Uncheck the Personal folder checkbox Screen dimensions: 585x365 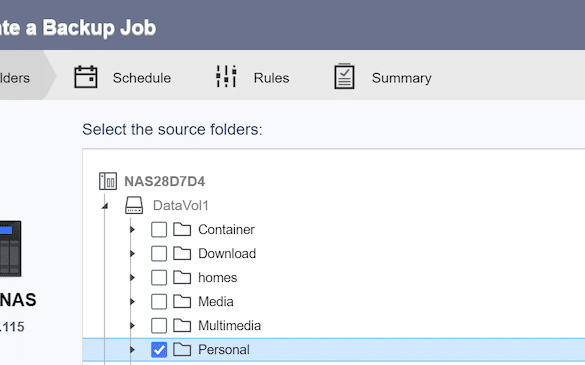pos(159,350)
